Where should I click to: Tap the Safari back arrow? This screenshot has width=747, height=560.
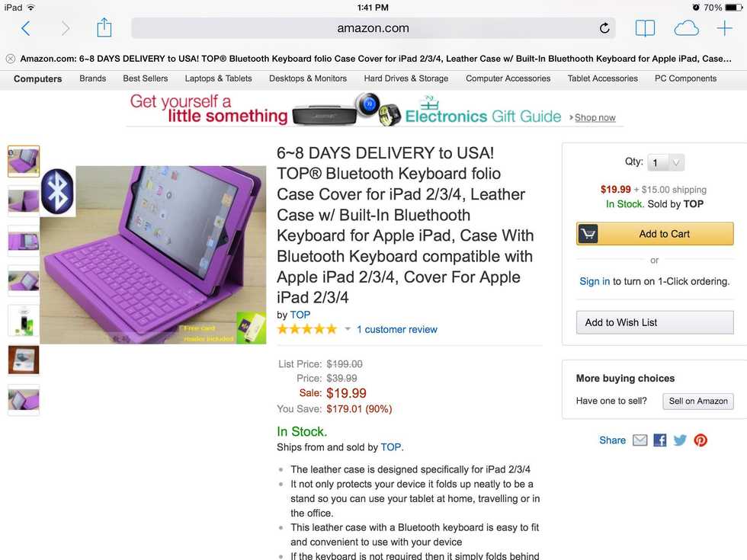[x=26, y=29]
